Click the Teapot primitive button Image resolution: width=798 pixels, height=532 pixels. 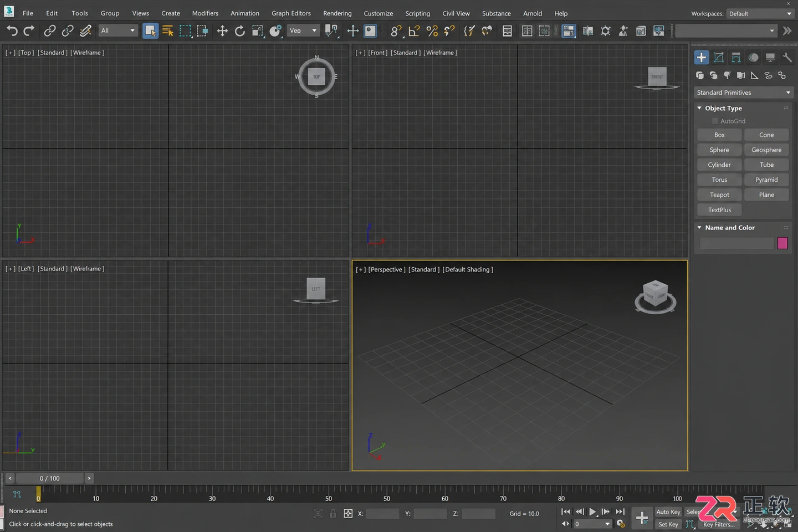pyautogui.click(x=719, y=195)
